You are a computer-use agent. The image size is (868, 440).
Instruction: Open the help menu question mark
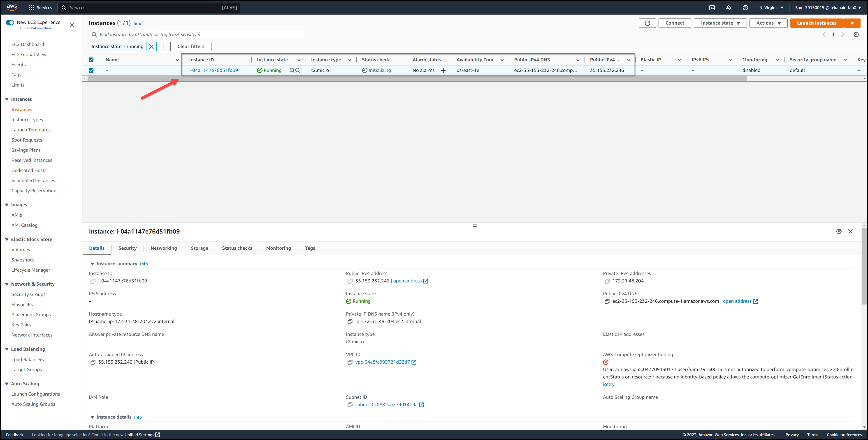pos(745,7)
